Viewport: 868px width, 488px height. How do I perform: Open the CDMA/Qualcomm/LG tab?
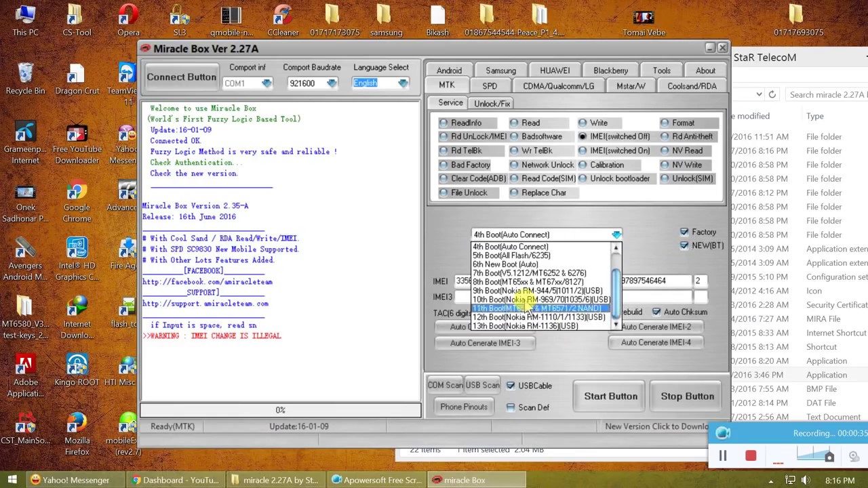(x=558, y=86)
